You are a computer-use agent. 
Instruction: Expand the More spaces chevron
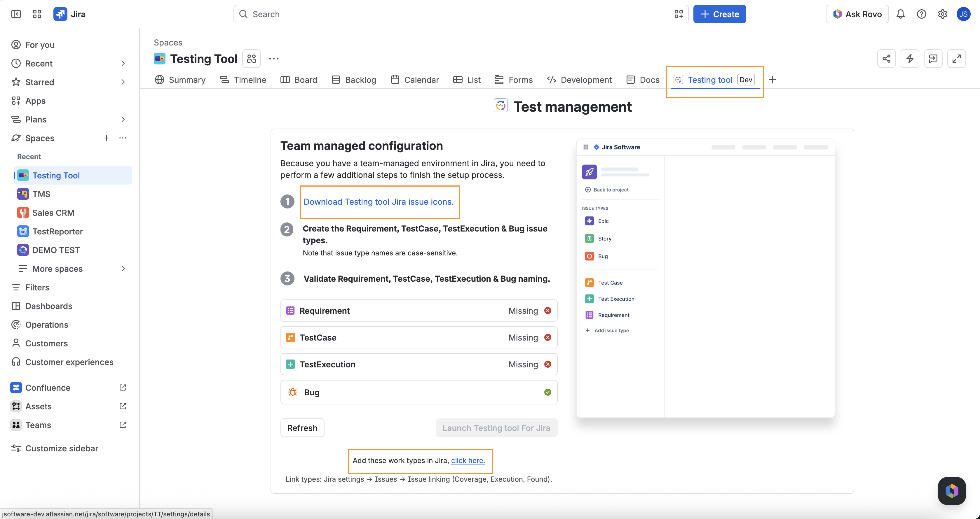tap(123, 269)
